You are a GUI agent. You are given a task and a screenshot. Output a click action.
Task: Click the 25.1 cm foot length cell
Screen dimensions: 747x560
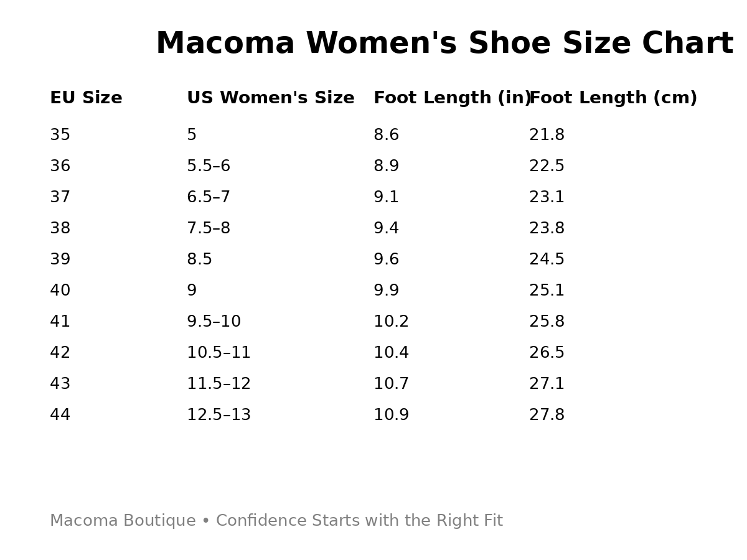coord(547,291)
